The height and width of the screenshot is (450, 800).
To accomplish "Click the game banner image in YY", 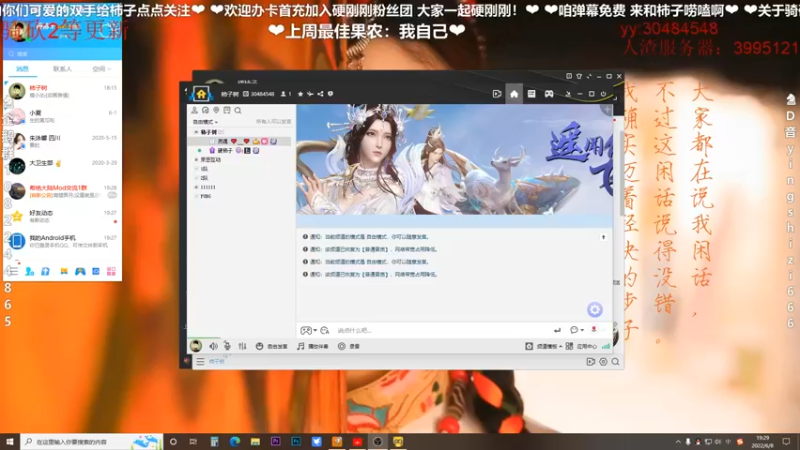I will [455, 160].
